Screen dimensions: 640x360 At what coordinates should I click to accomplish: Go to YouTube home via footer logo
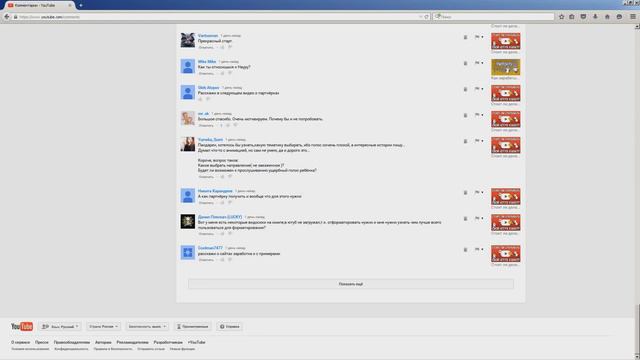22,327
